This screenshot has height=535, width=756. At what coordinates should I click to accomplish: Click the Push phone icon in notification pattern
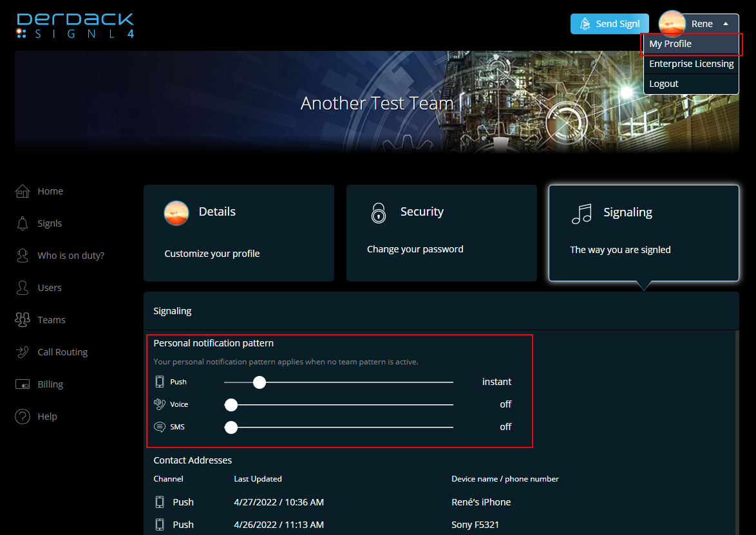point(160,382)
